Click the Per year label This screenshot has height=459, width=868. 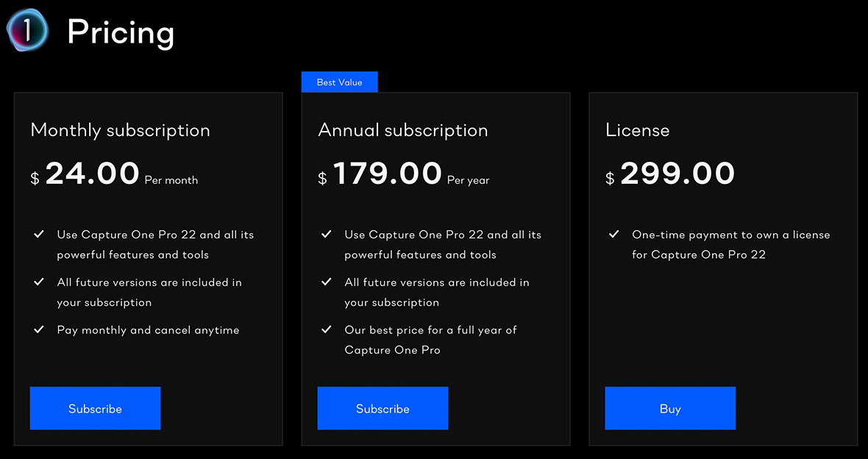coord(468,179)
